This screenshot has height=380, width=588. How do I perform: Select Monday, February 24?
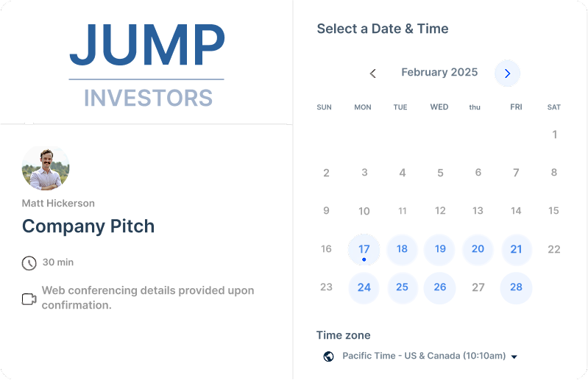[364, 287]
